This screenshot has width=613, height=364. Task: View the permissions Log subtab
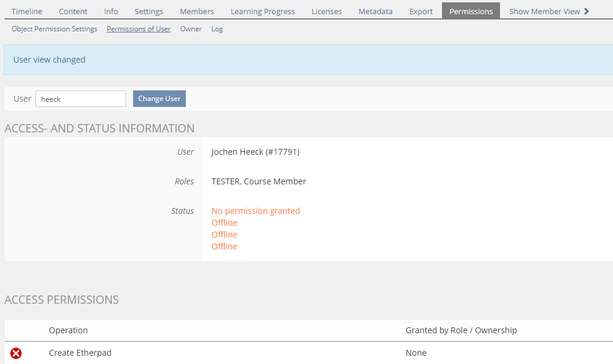(217, 29)
